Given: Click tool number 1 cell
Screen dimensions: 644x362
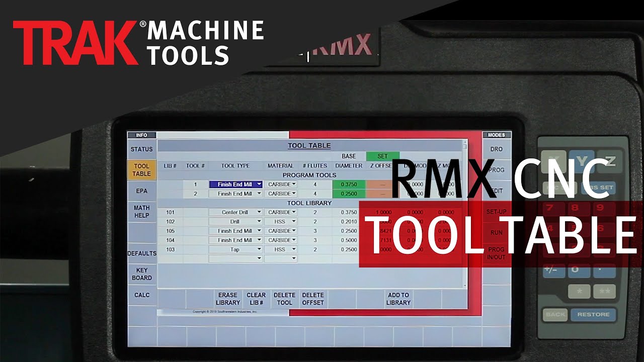Looking at the screenshot, I should coord(195,185).
